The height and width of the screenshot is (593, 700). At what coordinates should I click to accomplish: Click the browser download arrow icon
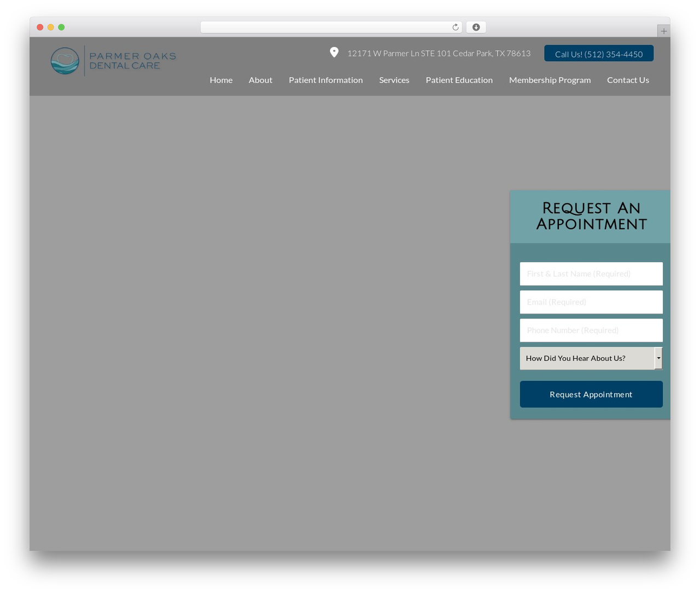click(476, 27)
